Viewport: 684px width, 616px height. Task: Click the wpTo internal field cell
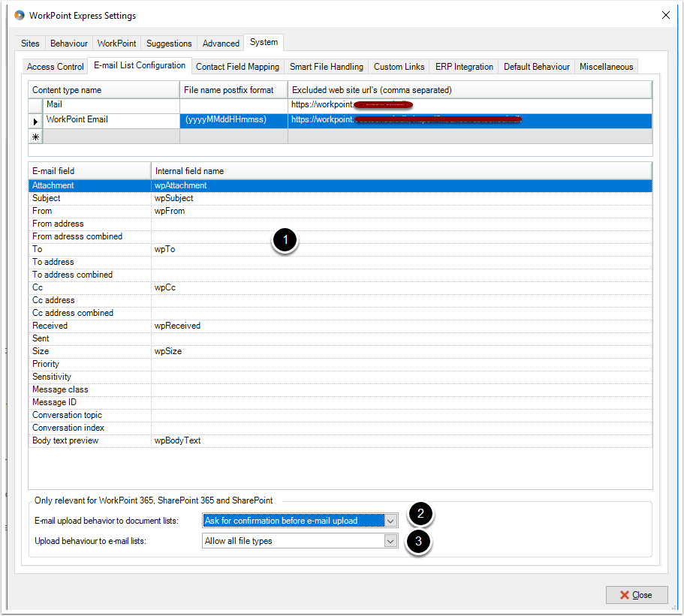[x=402, y=249]
